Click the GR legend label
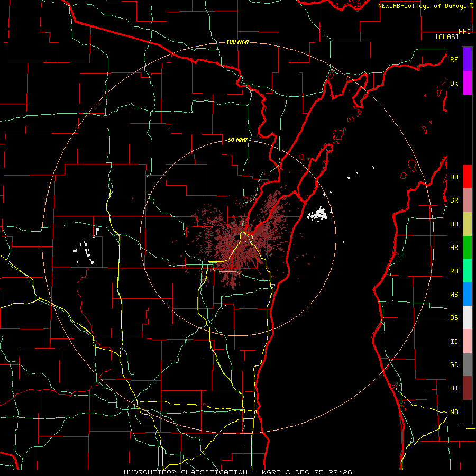476x476 pixels. 454,200
